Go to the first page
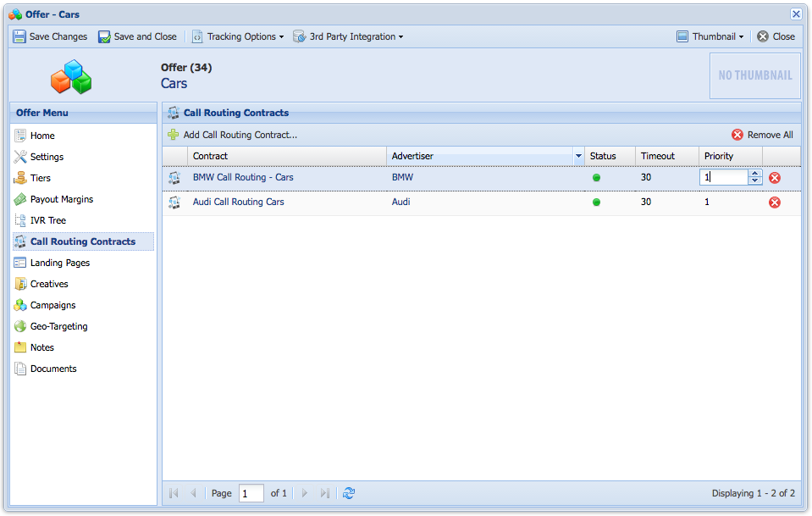This screenshot has width=812, height=516. coord(174,493)
